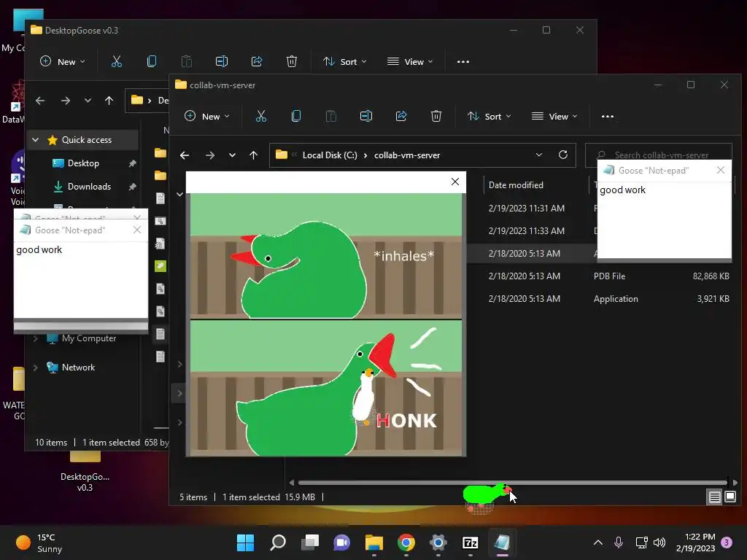The height and width of the screenshot is (560, 747).
Task: Go back in collab-vm-server window
Action: 185,155
